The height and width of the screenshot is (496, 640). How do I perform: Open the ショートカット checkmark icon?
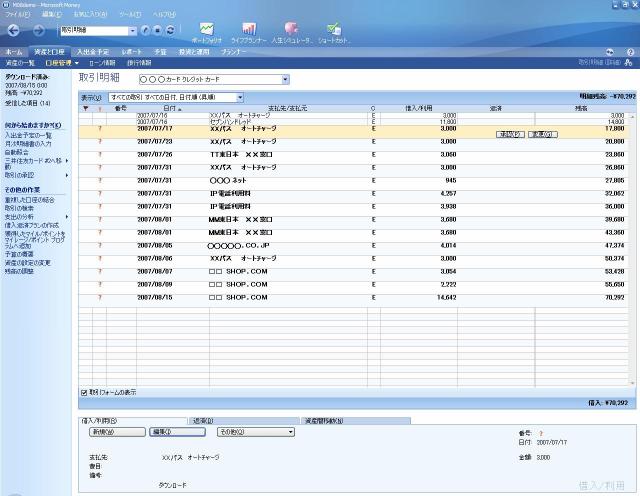tap(333, 29)
